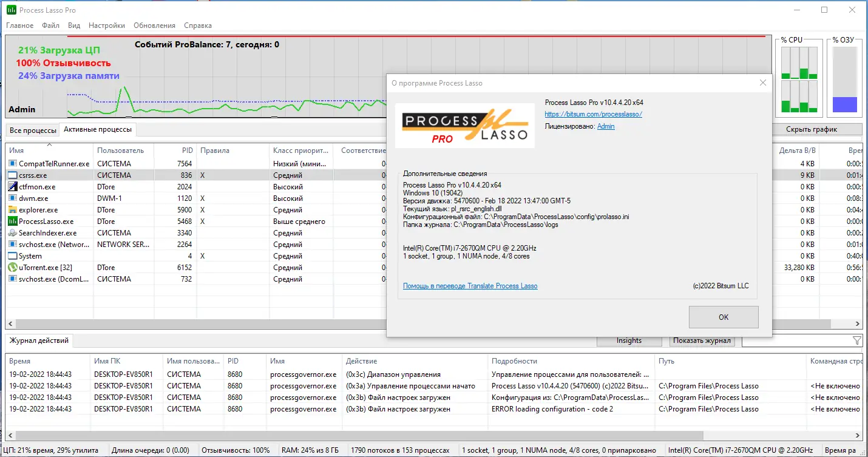This screenshot has width=868, height=457.
Task: Click the Длина очереди status bar entry
Action: [x=150, y=450]
